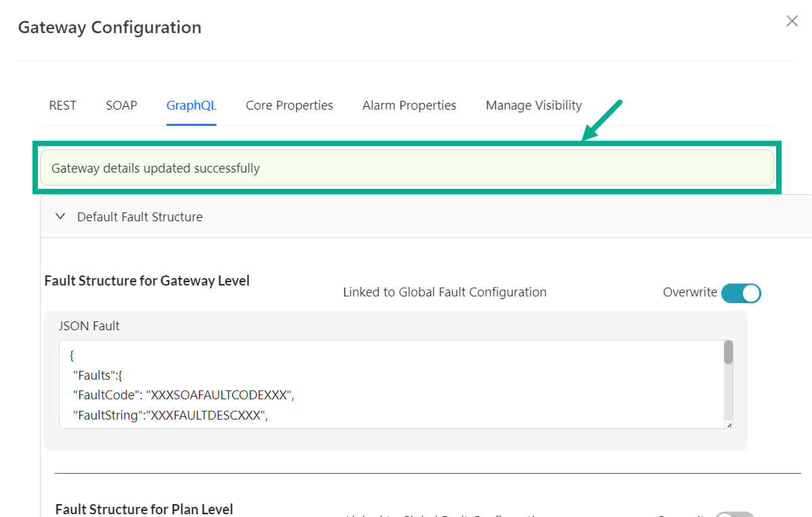The width and height of the screenshot is (812, 517).
Task: Click Linked to Global Fault Configuration text
Action: point(445,292)
